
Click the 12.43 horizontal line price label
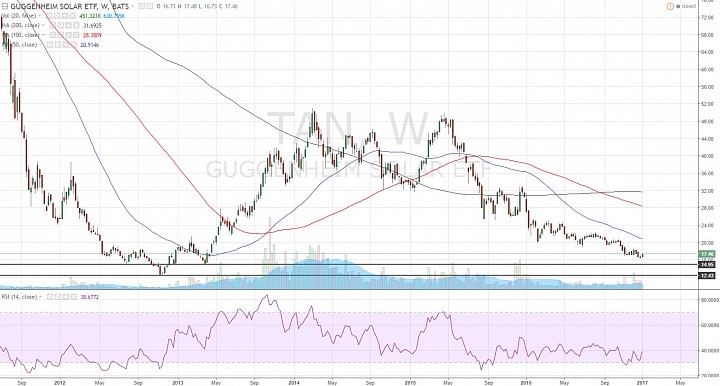(x=707, y=276)
